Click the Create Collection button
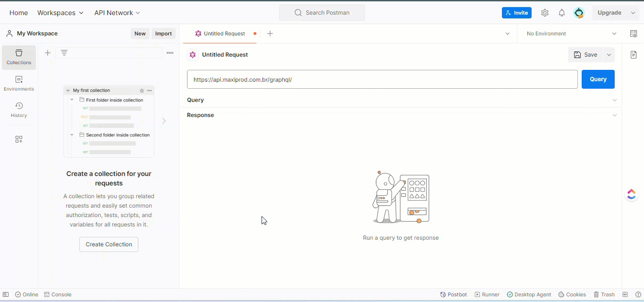Screen dimensions: 644x302 [109, 244]
